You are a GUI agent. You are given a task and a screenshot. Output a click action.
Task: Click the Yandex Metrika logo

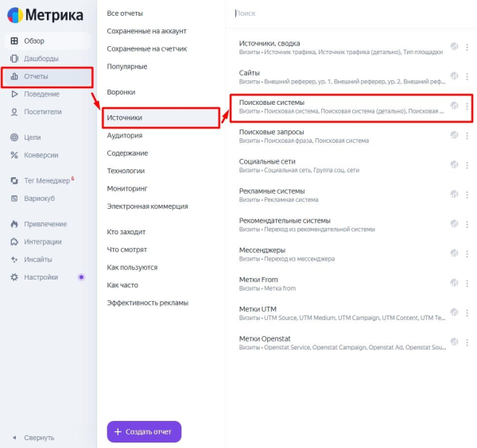(49, 14)
